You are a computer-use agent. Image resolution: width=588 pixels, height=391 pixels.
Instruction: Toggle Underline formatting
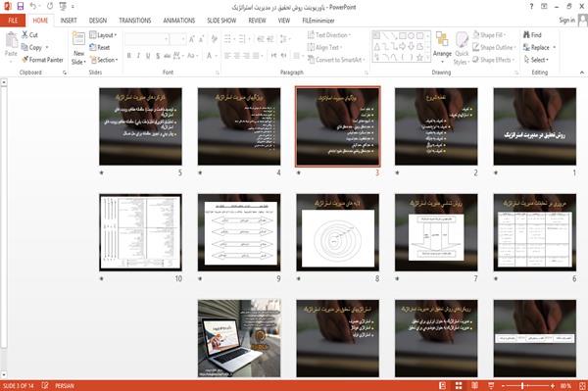point(148,56)
